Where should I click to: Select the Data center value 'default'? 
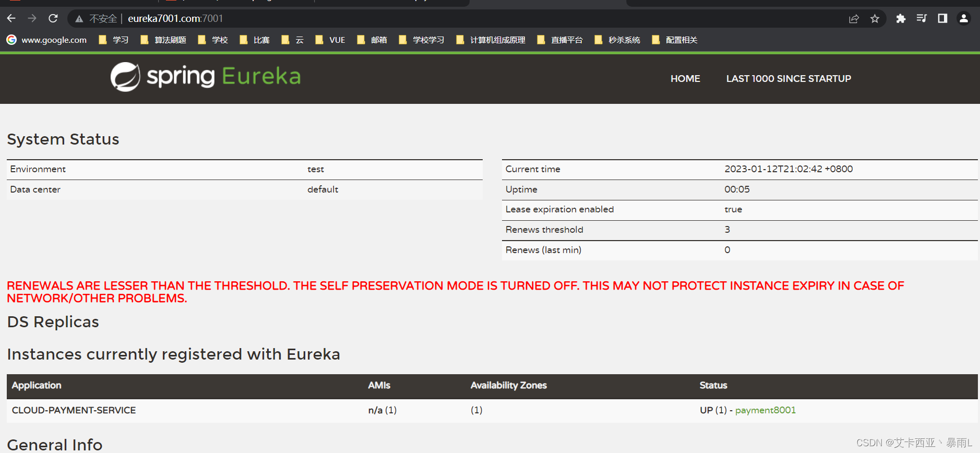point(322,189)
